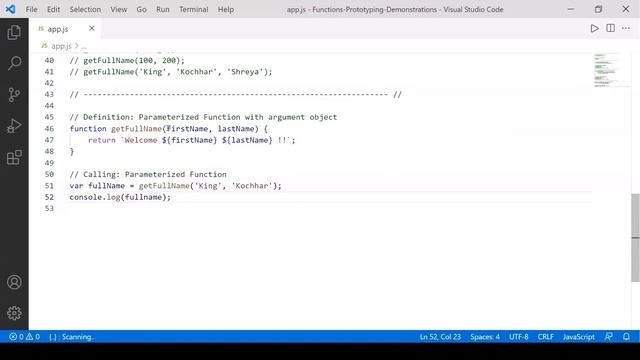Click the dashed separator comment on line 43
This screenshot has width=640, height=360.
click(236, 94)
